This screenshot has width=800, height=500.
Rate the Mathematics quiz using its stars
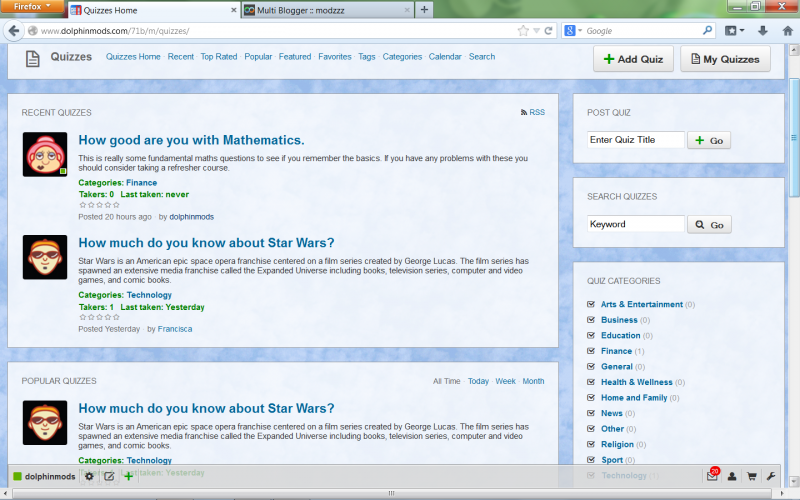pyautogui.click(x=99, y=205)
